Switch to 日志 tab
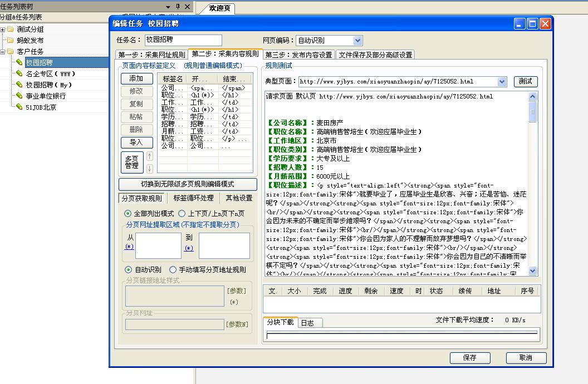The width and height of the screenshot is (588, 384). coord(310,323)
